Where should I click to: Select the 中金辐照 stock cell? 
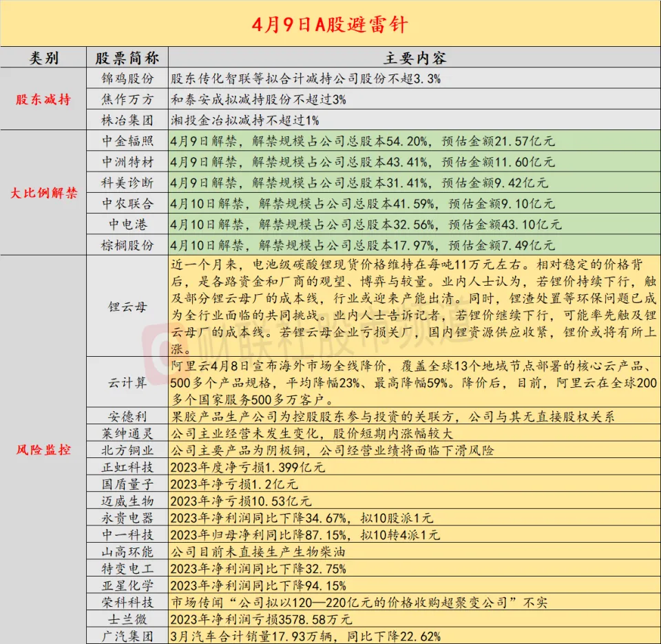click(127, 143)
